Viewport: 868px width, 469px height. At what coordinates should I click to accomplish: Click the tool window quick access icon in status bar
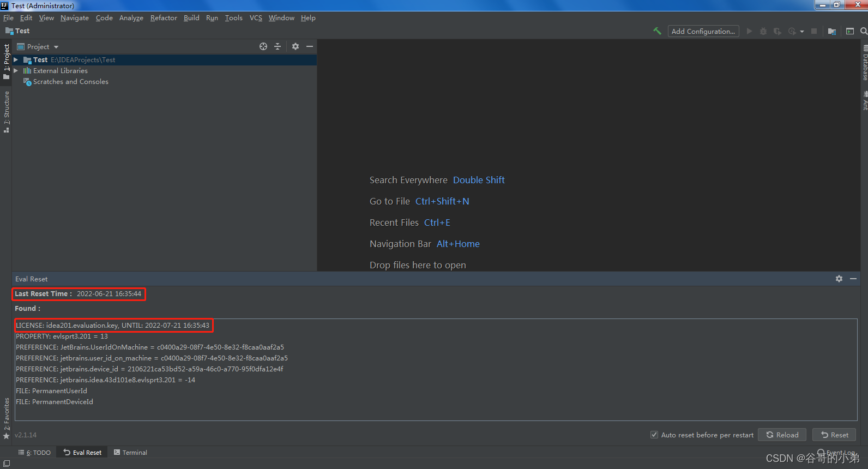point(7,464)
